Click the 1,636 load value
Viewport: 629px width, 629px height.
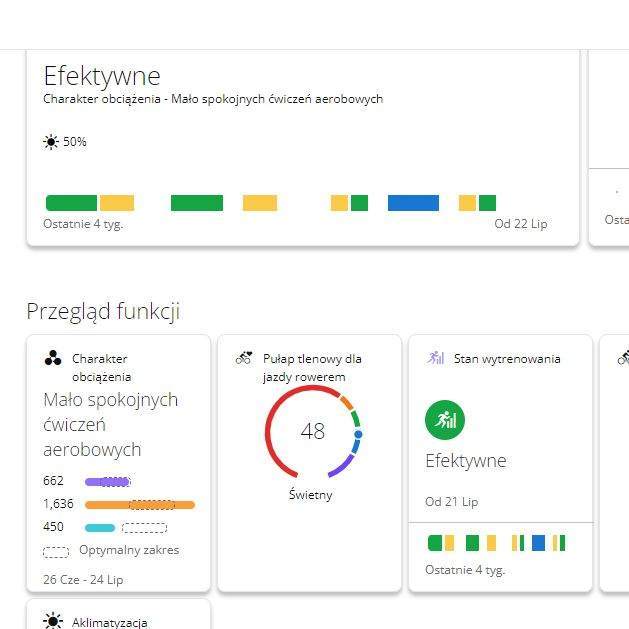(59, 504)
